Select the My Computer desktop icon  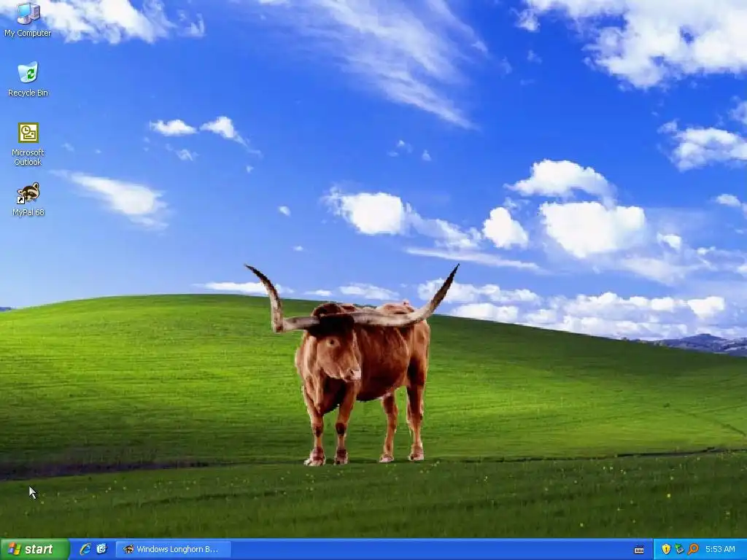tap(28, 19)
